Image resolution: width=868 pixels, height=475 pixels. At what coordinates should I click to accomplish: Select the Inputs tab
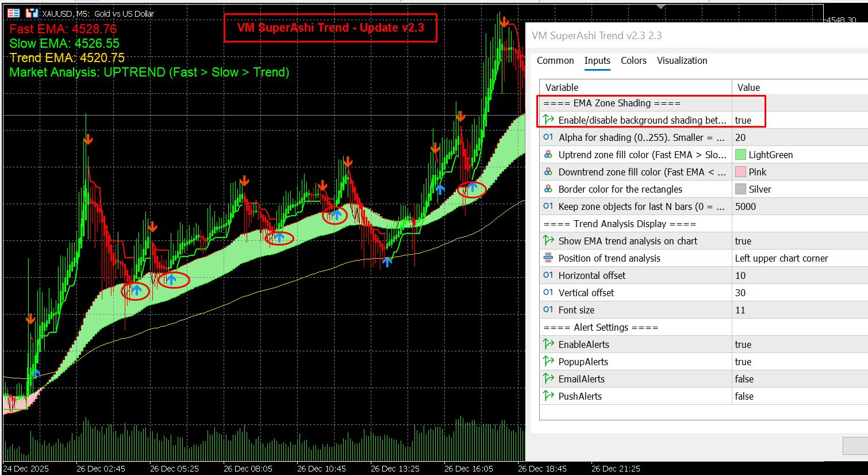597,60
